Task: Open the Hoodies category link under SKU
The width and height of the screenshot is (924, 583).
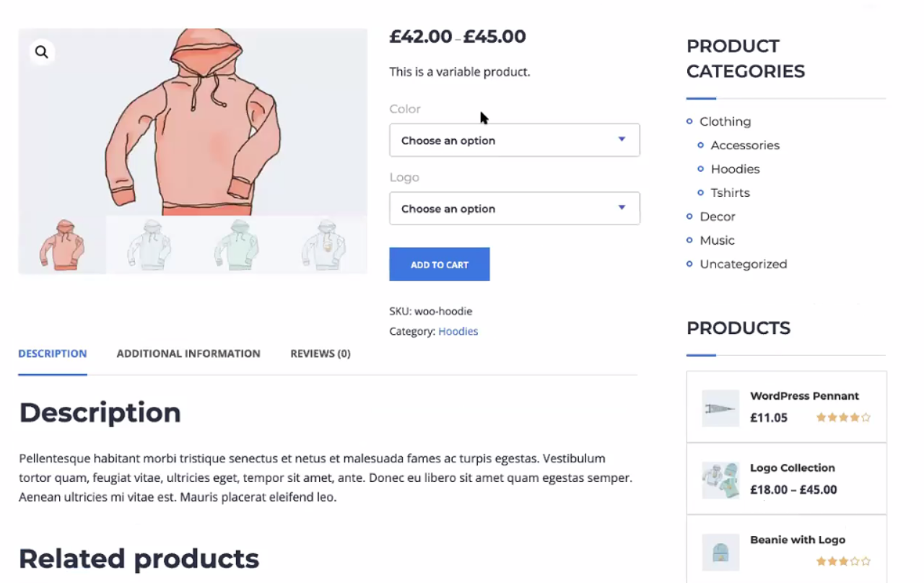Action: point(458,331)
